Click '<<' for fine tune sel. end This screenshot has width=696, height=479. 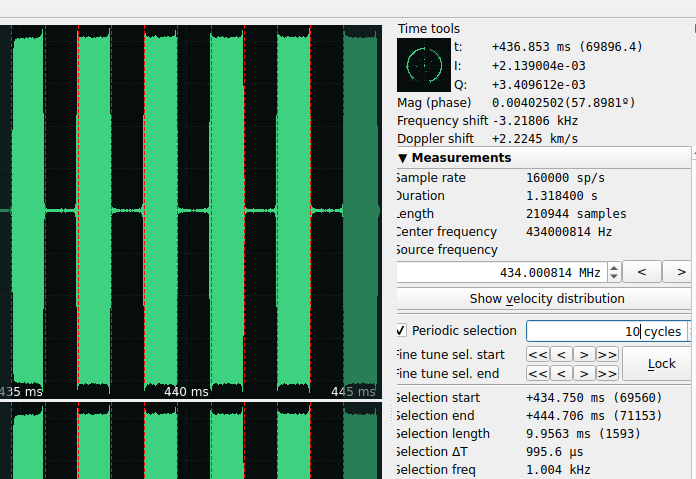point(538,373)
